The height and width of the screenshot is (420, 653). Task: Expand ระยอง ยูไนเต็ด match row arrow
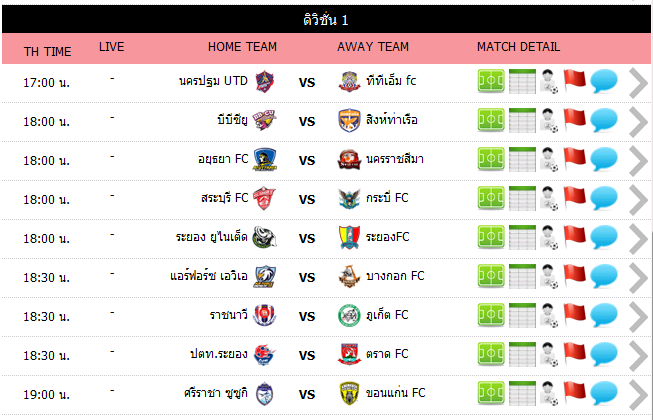pyautogui.click(x=638, y=239)
